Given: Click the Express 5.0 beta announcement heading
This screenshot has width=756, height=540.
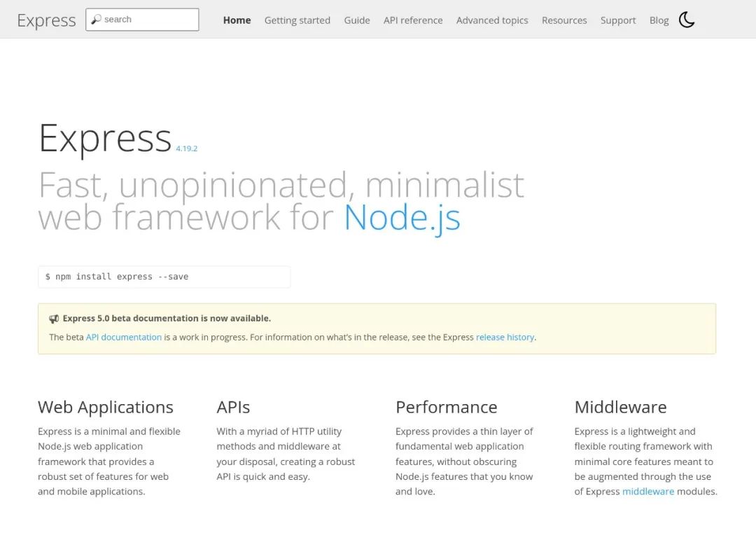Looking at the screenshot, I should pos(167,319).
